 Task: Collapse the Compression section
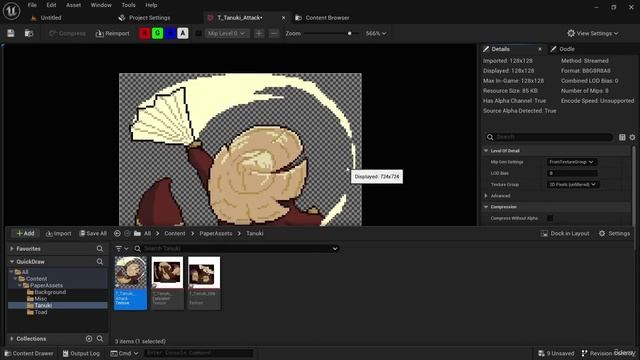click(486, 207)
